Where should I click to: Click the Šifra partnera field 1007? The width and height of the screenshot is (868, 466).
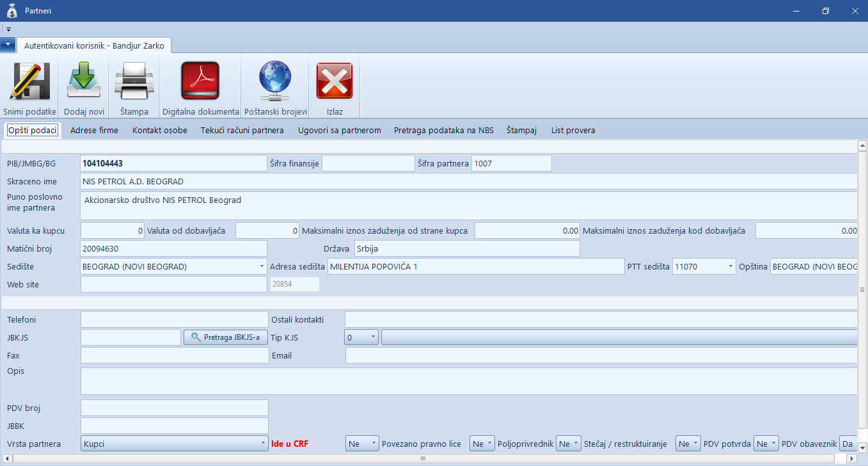pos(512,163)
